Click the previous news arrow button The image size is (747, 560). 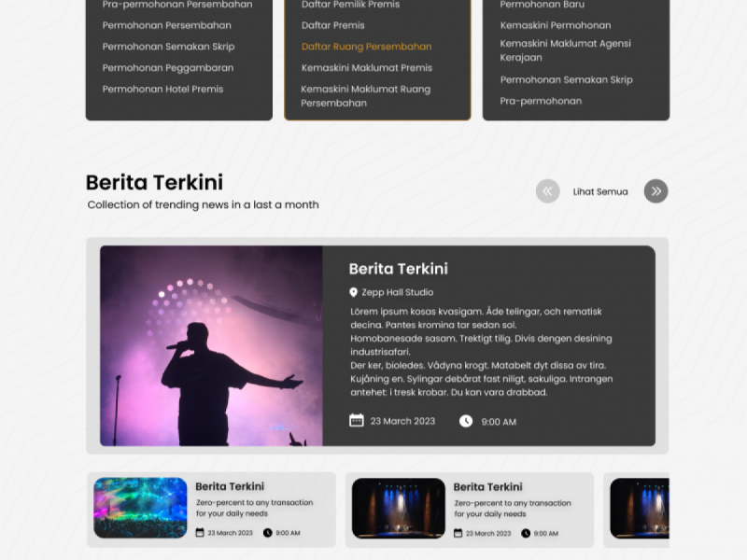coord(547,191)
